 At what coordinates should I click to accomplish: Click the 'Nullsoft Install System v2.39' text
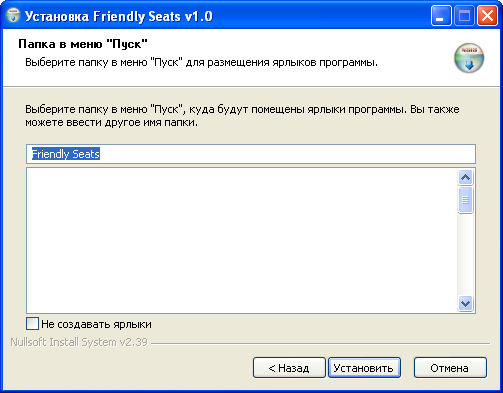[79, 342]
